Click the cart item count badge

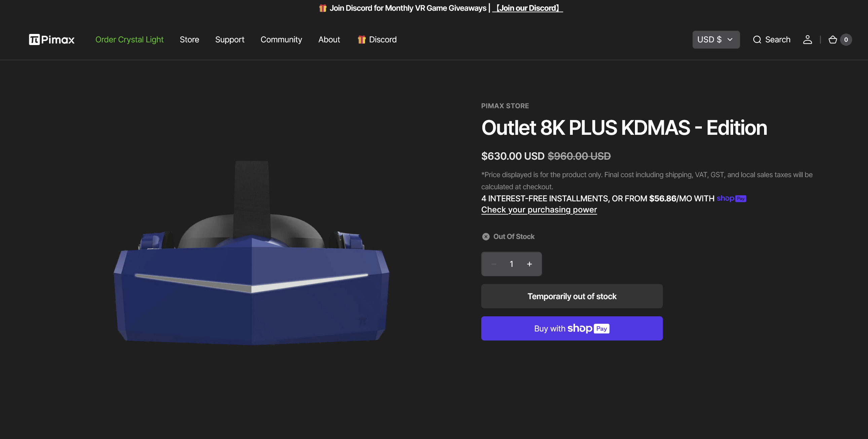(846, 39)
